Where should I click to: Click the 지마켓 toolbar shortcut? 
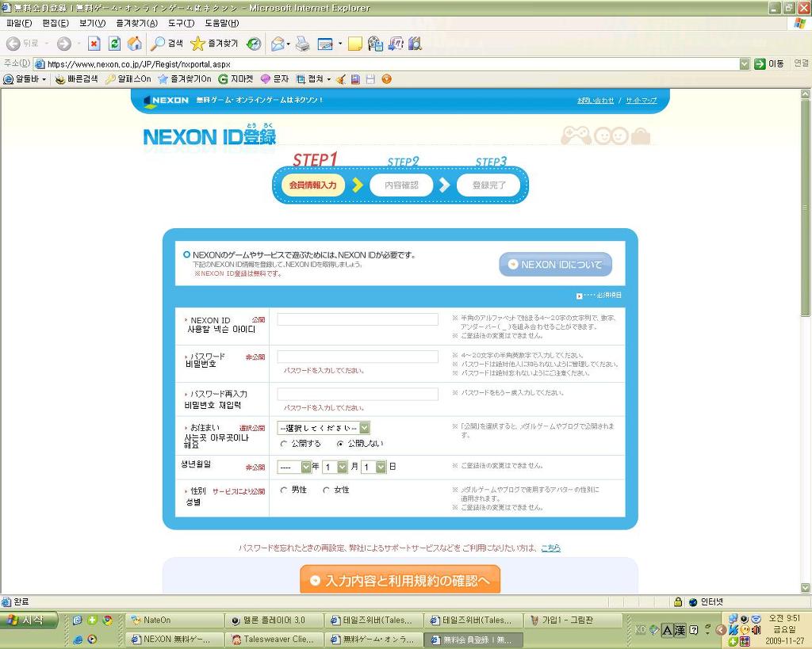(x=236, y=79)
